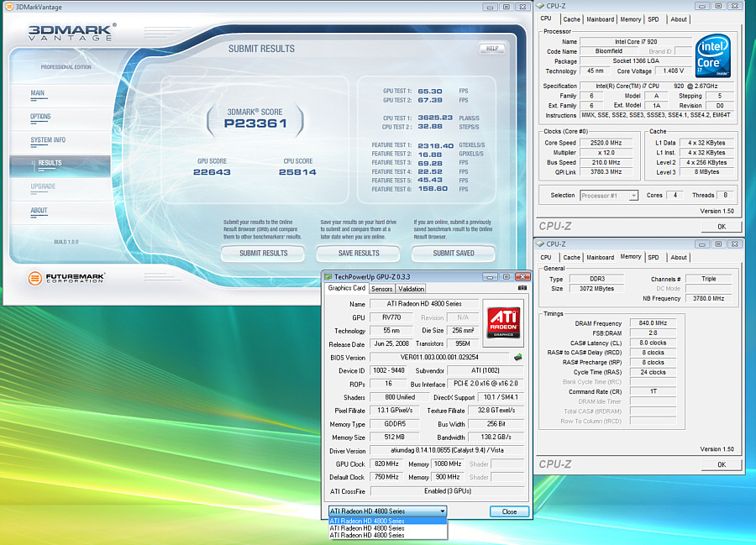Screen dimensions: 756x545
Task: Click the BIOS save chip icon in GPU-Z
Action: click(517, 357)
